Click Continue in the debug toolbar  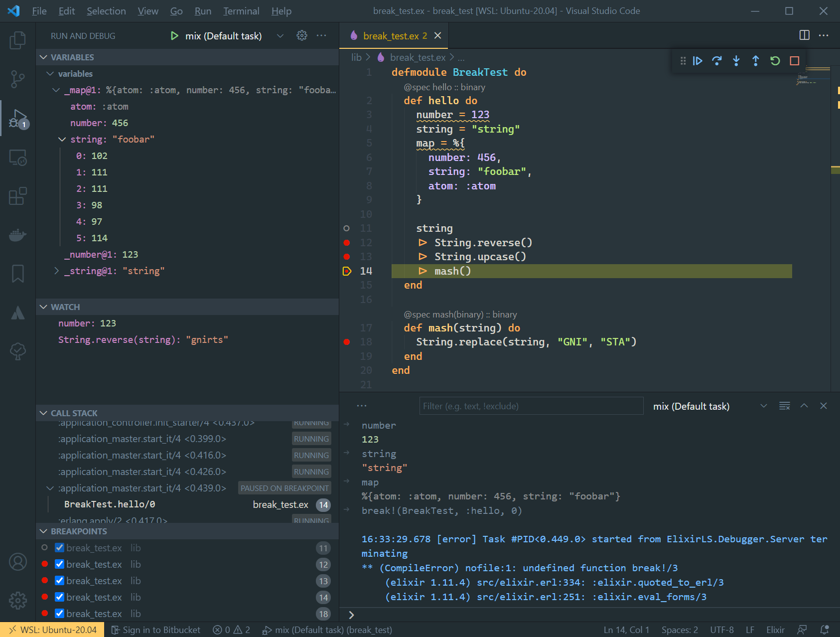[698, 61]
